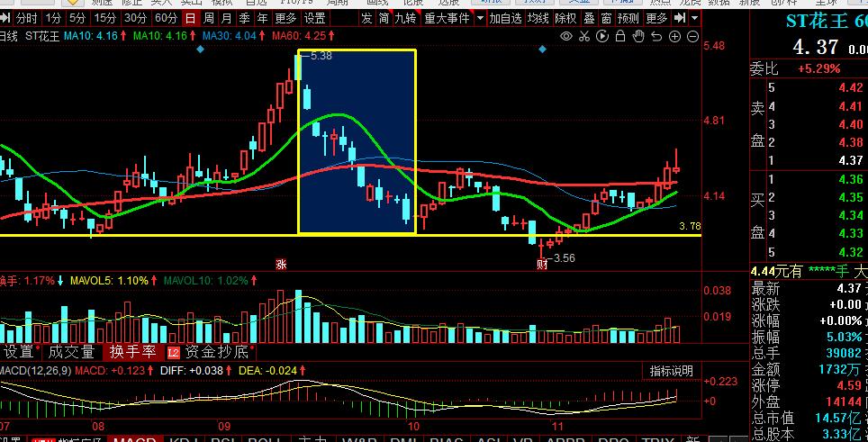The image size is (868, 442).
Task: Open 更多 next to 预测
Action: click(x=656, y=18)
